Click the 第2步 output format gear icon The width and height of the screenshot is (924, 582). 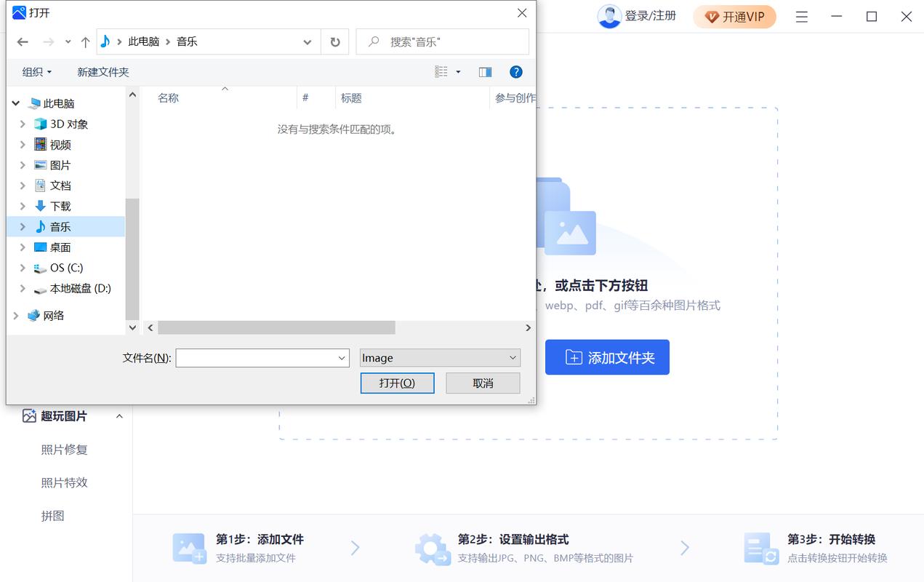432,549
